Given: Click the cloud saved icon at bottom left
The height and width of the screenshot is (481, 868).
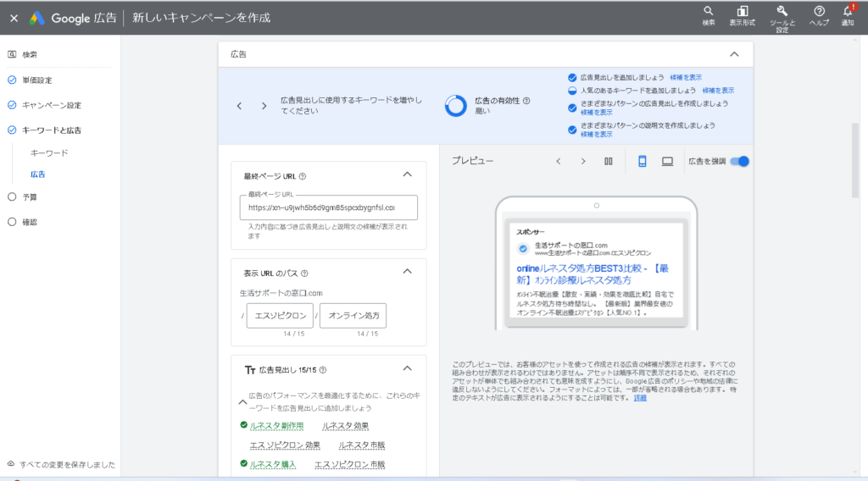Looking at the screenshot, I should coord(10,464).
